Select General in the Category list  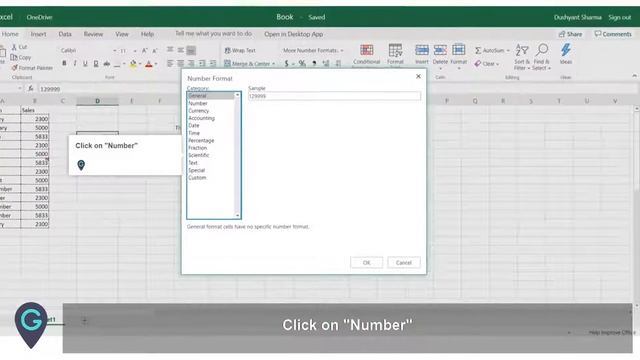point(211,96)
